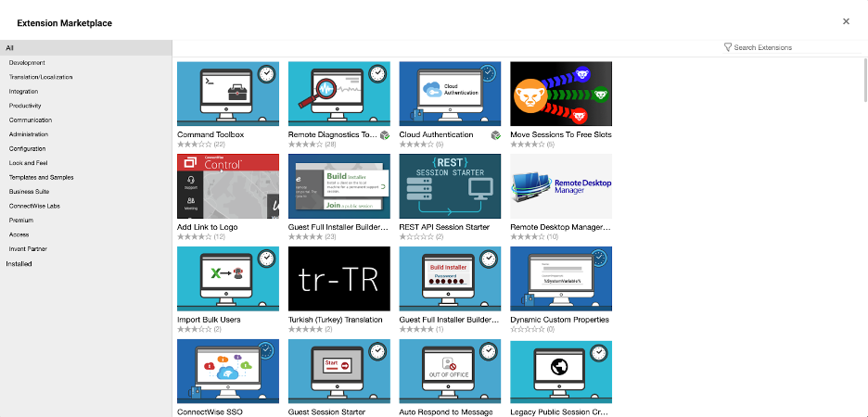Filter by the Productivity category

(x=25, y=106)
